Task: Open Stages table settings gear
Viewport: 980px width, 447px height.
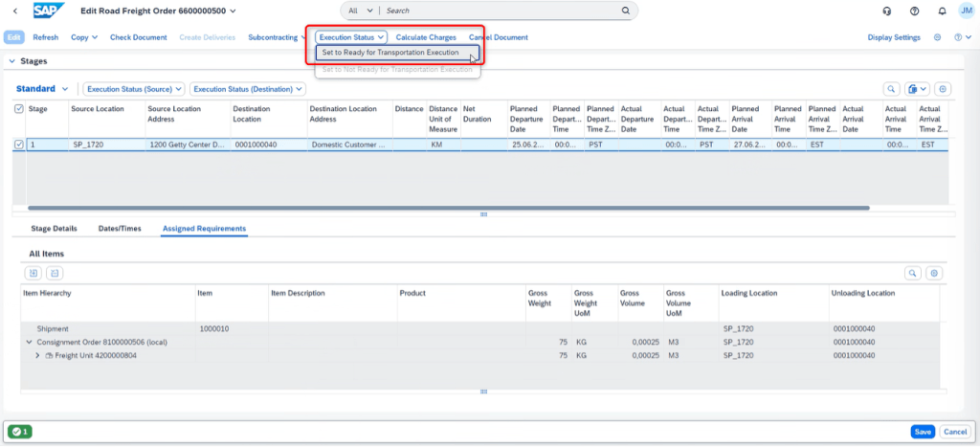Action: tap(943, 89)
